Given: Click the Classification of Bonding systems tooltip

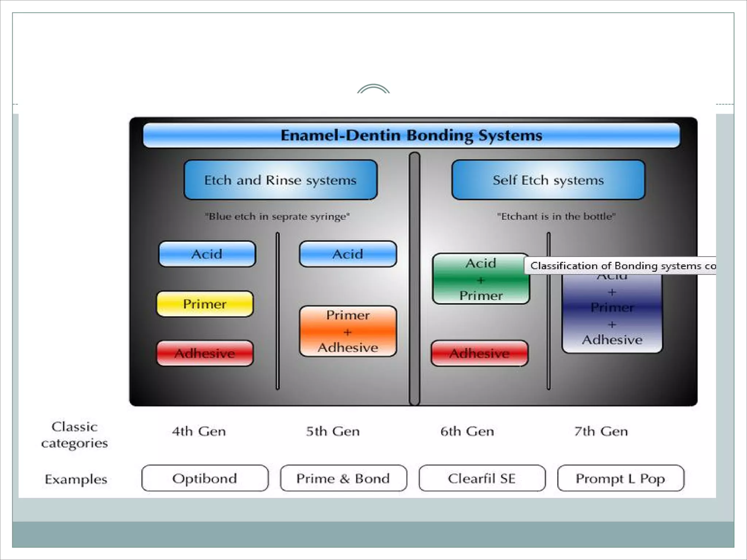Looking at the screenshot, I should tap(620, 266).
